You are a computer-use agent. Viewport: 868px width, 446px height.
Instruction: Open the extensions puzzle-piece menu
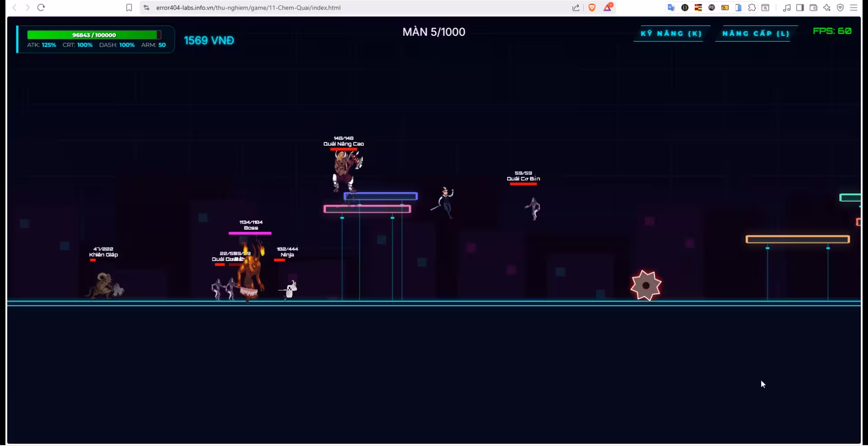click(752, 8)
